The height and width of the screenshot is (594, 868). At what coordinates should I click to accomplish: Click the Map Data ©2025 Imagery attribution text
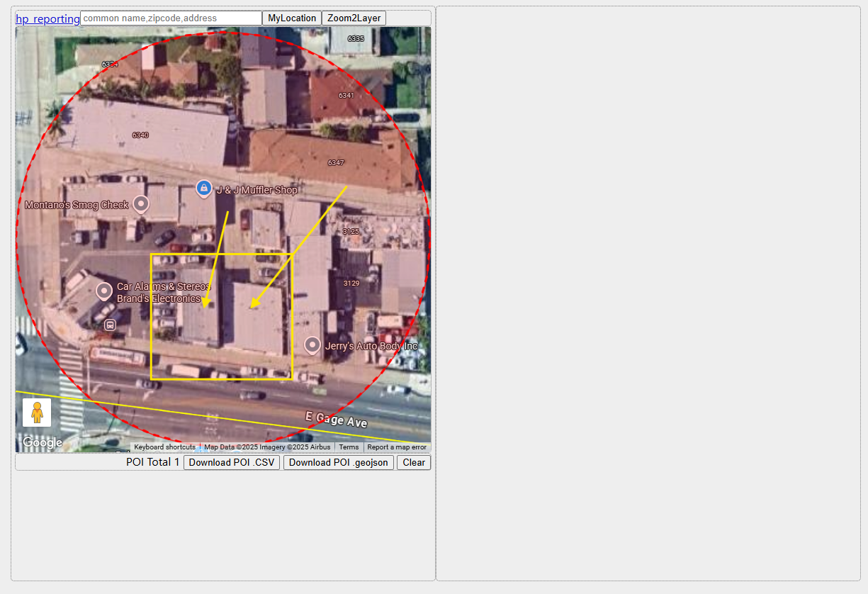point(267,447)
